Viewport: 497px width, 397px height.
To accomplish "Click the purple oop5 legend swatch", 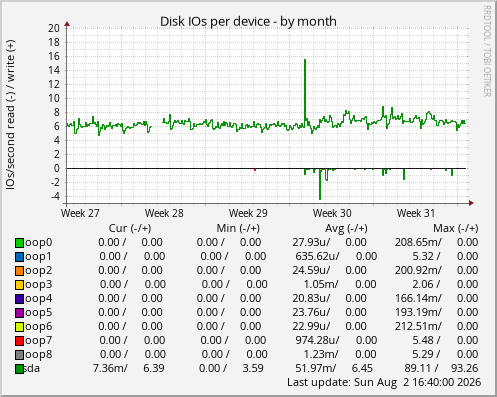I will 19,313.
